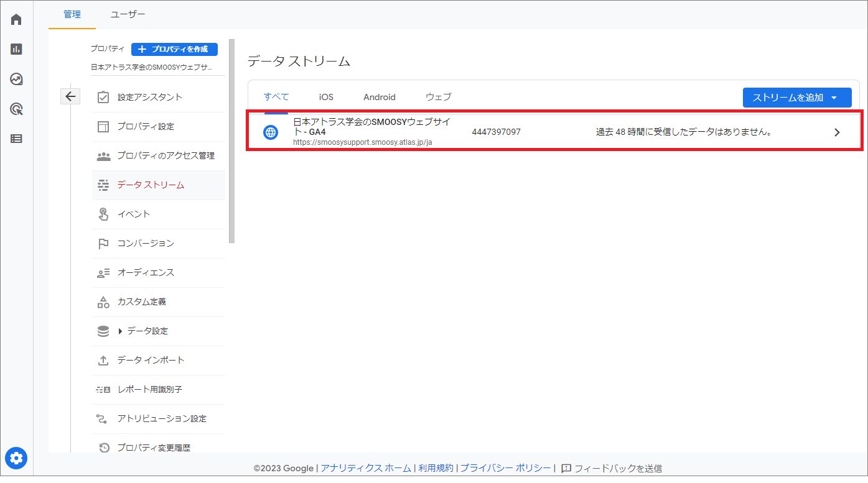
Task: Select the Android stream filter tab
Action: (380, 97)
